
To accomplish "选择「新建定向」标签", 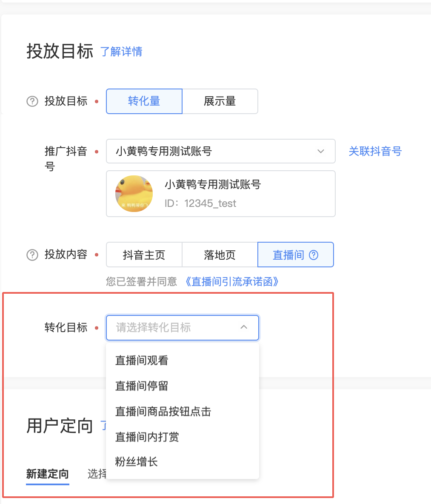I will coord(47,474).
